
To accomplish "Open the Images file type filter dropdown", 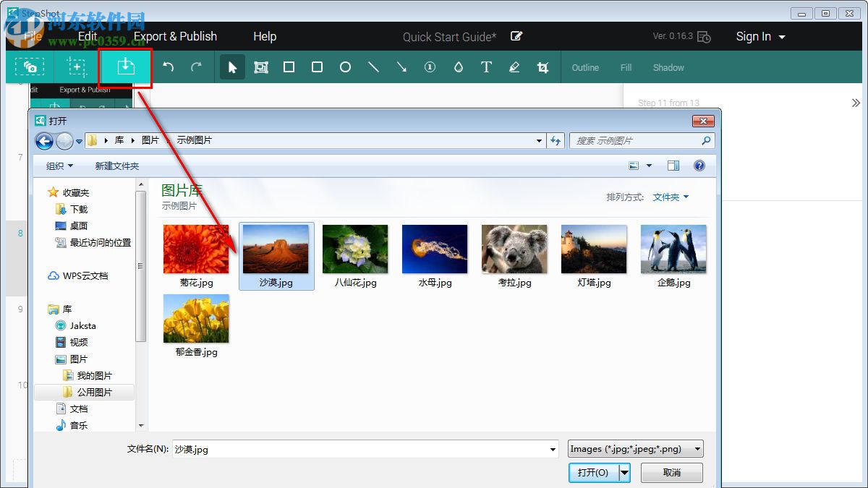I will (x=636, y=449).
